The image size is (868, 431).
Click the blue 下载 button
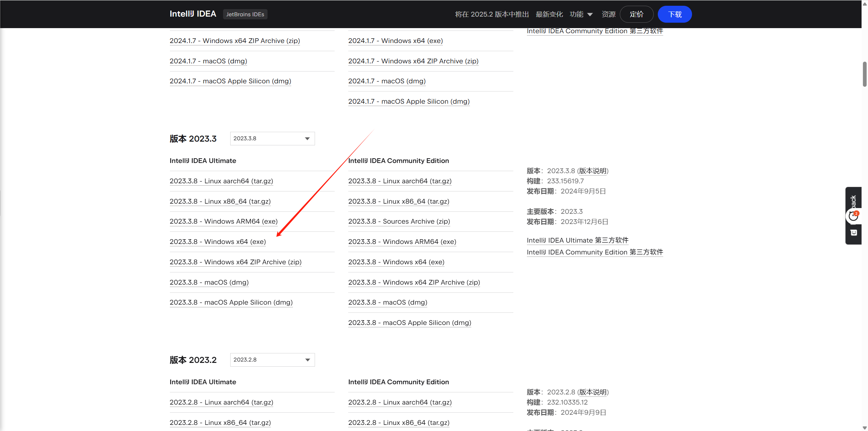pos(674,14)
